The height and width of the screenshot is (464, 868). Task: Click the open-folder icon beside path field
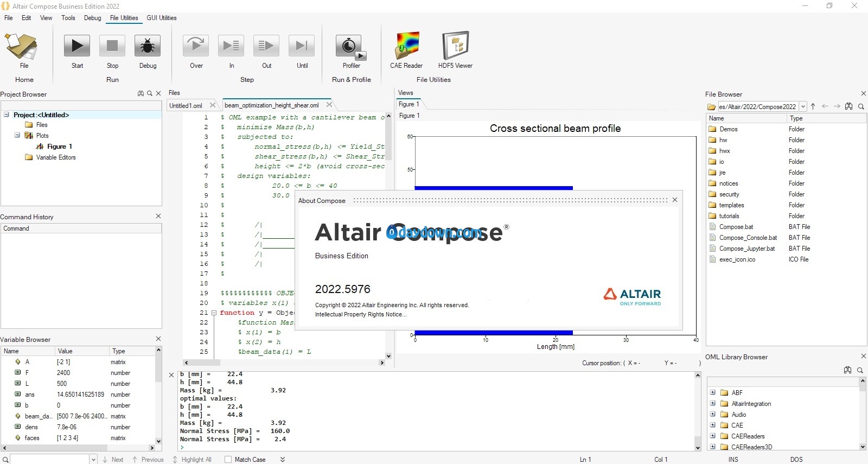click(711, 107)
